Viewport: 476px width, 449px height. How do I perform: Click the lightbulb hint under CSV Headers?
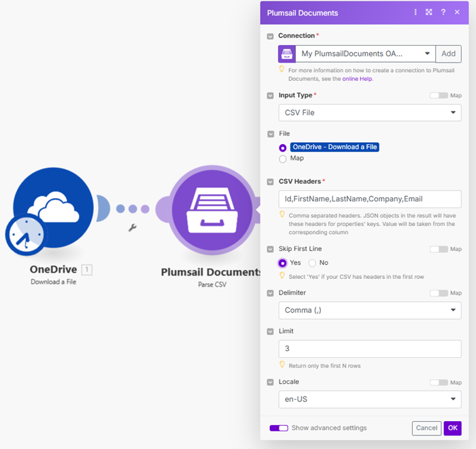[282, 214]
